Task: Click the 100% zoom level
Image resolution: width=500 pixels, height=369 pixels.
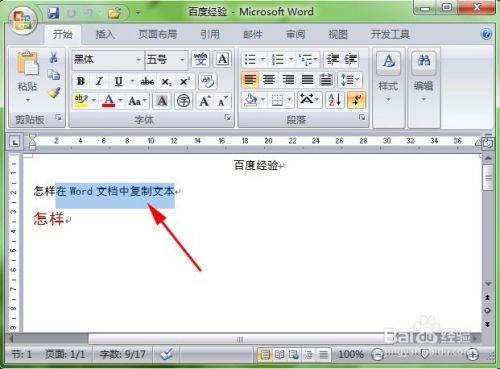Action: [x=351, y=354]
